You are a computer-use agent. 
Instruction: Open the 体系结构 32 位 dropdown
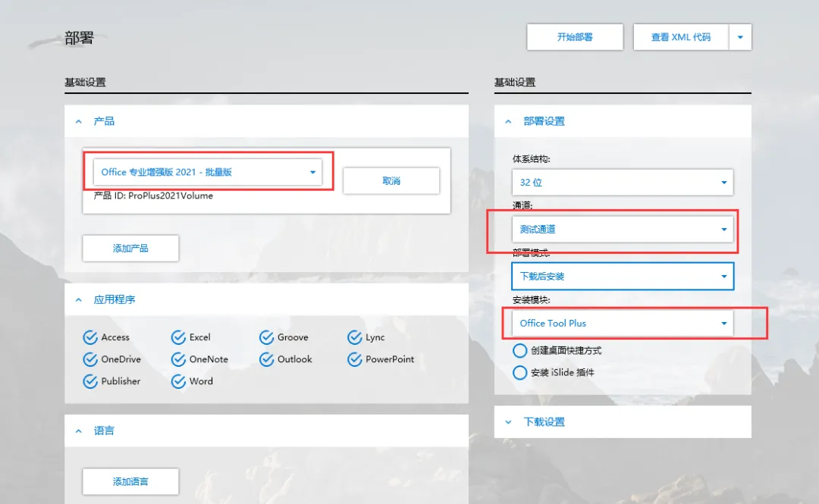pyautogui.click(x=623, y=183)
